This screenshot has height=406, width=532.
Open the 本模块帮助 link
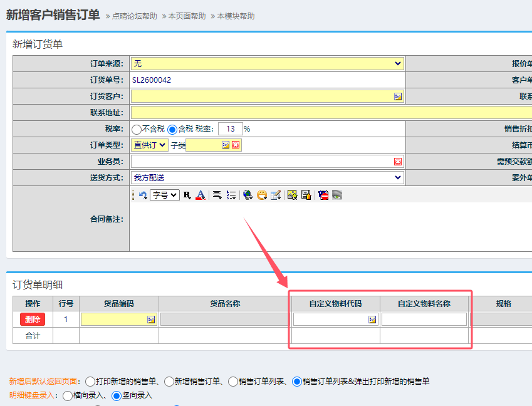[236, 16]
